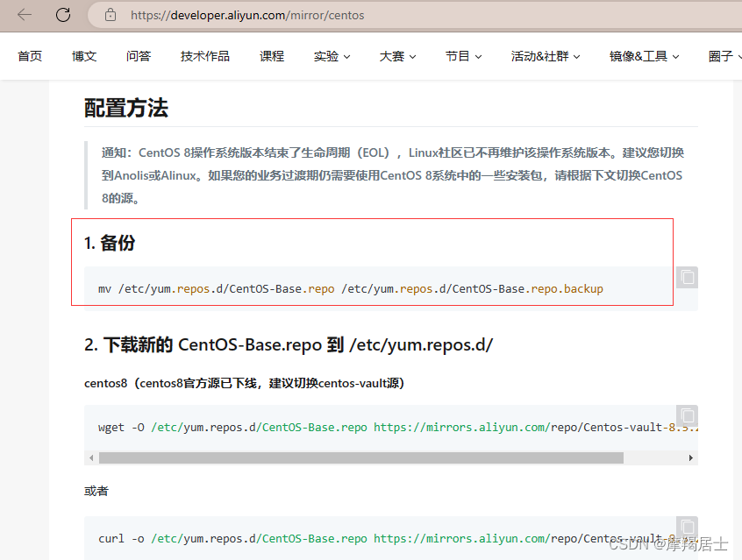Click the curl -o command text

397,539
